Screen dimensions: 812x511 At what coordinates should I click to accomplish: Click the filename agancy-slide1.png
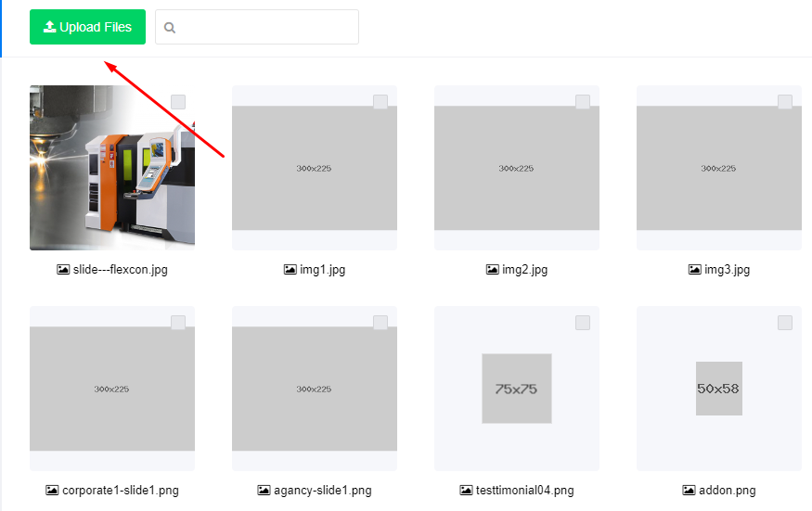(x=323, y=491)
